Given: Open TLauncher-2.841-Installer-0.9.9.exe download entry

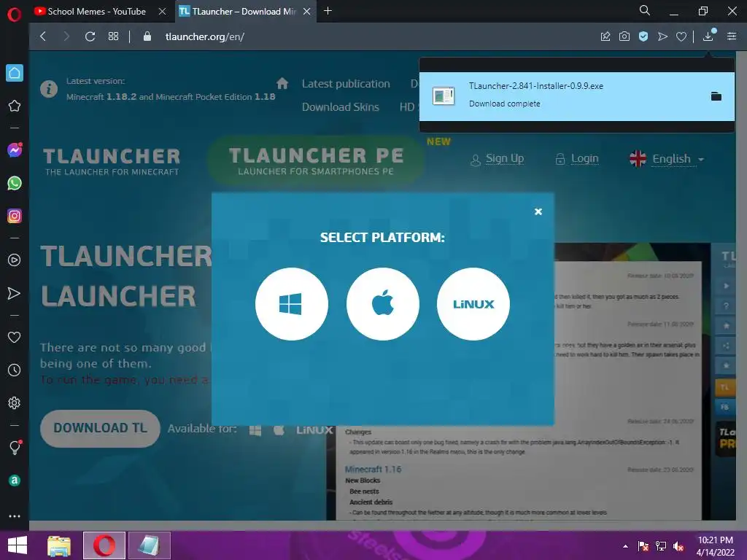Looking at the screenshot, I should [x=576, y=96].
